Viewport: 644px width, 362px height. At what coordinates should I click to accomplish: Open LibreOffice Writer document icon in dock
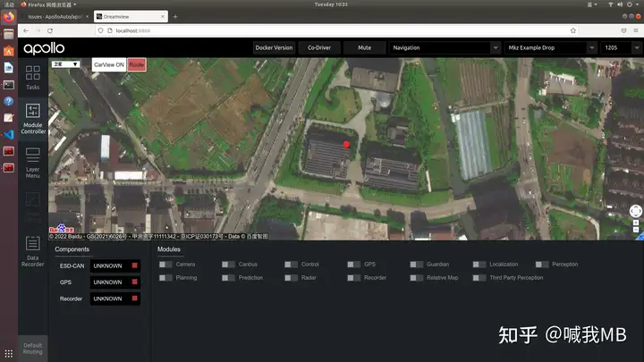(9, 68)
